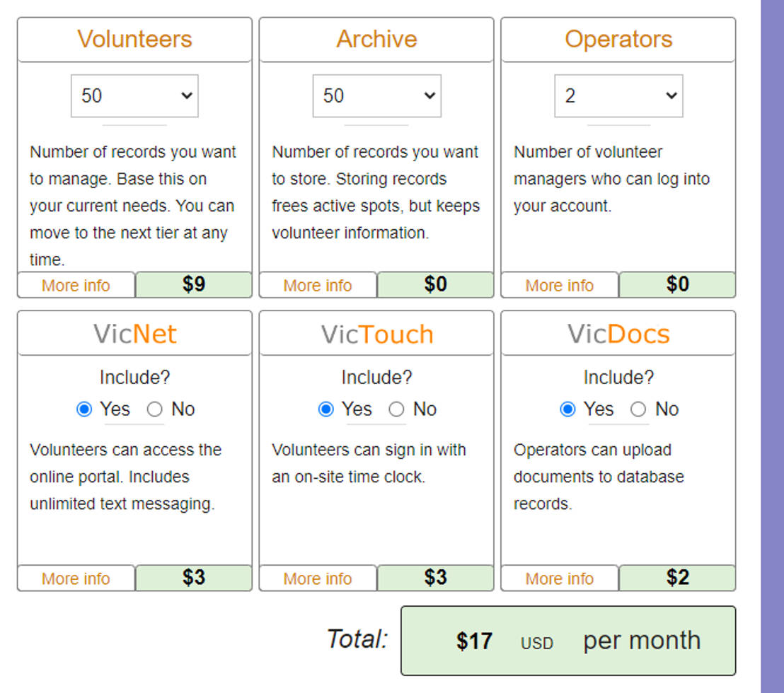Select No for VicDocs inclusion
Image resolution: width=784 pixels, height=693 pixels.
(638, 409)
